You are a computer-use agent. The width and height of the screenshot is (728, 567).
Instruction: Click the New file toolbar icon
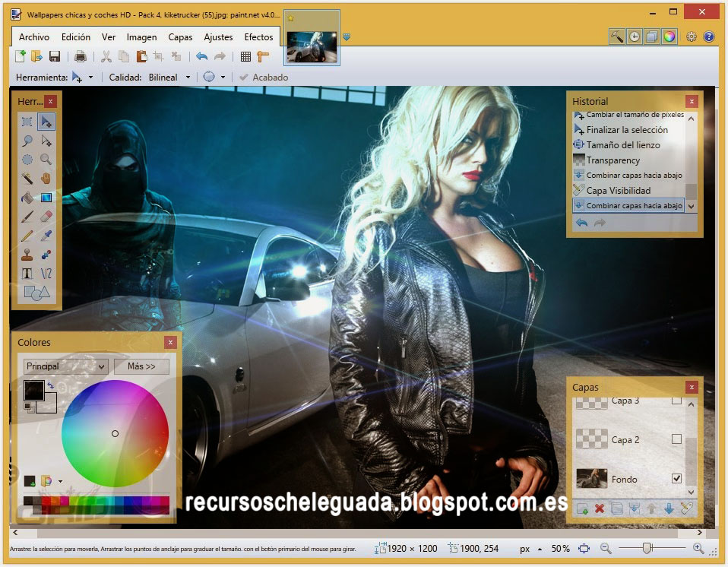(20, 57)
